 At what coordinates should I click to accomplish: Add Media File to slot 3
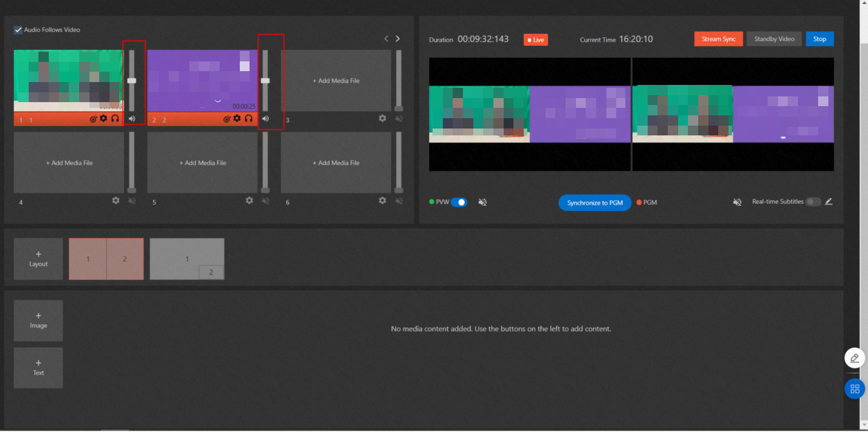pyautogui.click(x=336, y=81)
